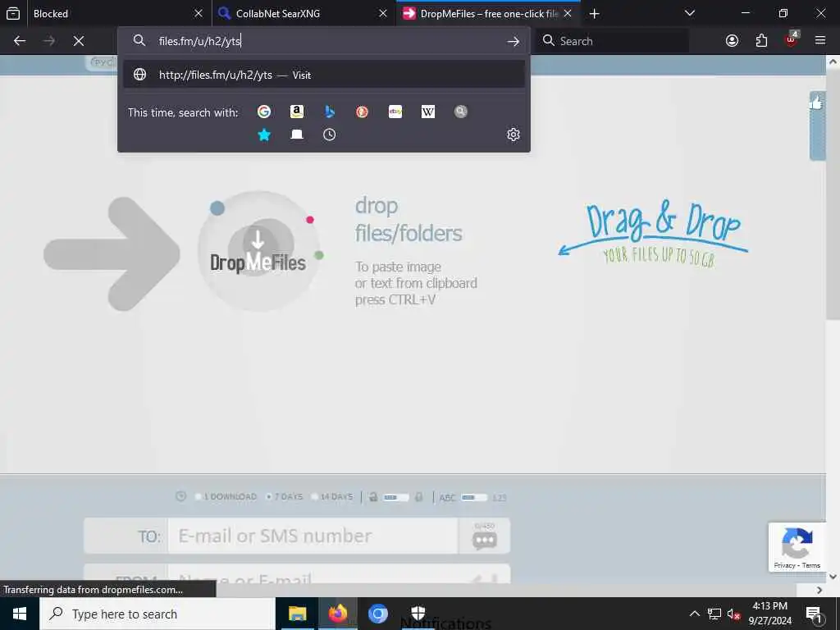Toggle the ABC / 123 link format switch

coord(473,497)
